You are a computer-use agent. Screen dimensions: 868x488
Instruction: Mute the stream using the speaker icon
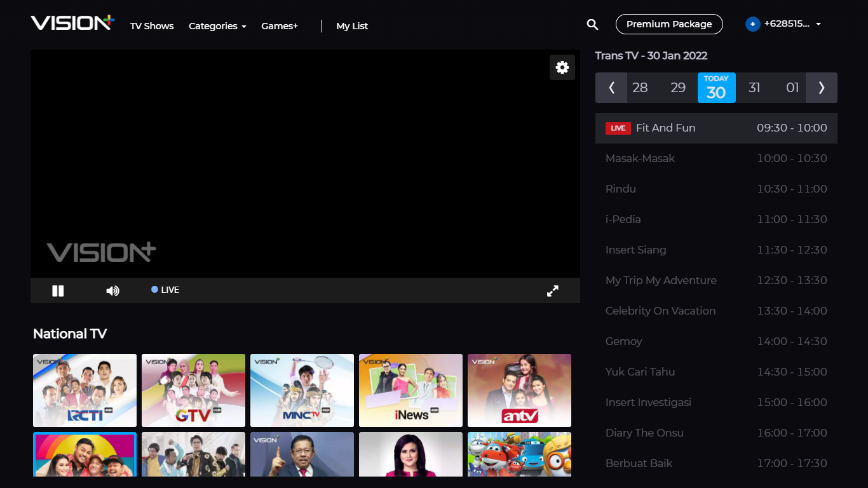112,290
